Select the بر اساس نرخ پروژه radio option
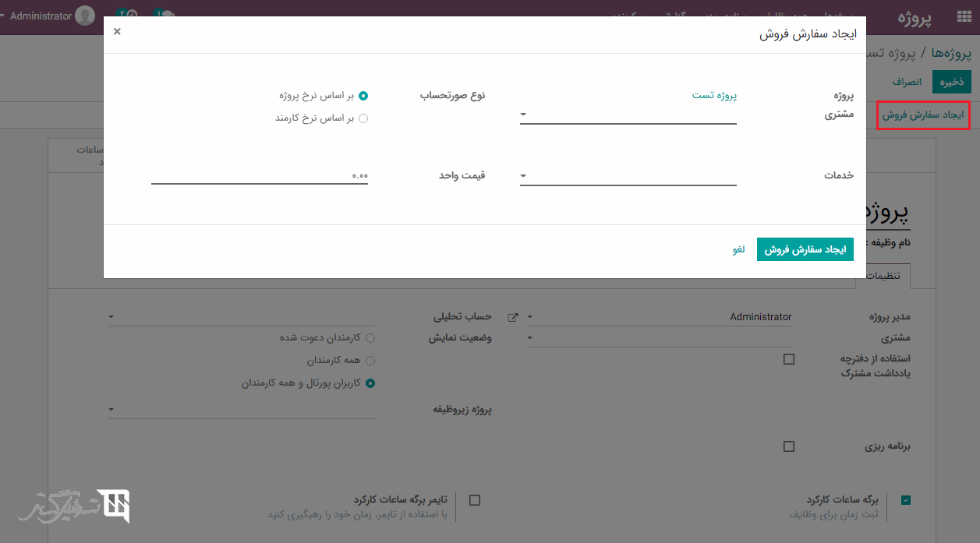 coord(363,96)
